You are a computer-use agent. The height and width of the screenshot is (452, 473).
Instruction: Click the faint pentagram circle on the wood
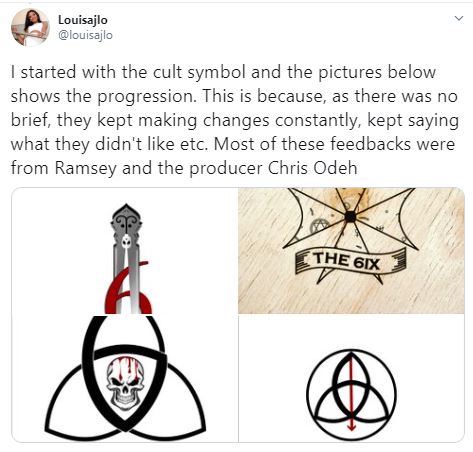320,226
